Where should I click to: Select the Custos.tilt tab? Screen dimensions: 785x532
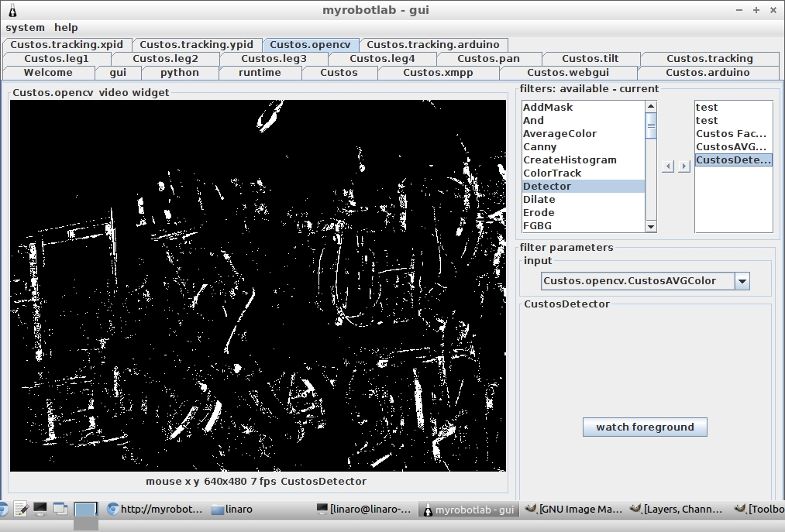(x=590, y=59)
